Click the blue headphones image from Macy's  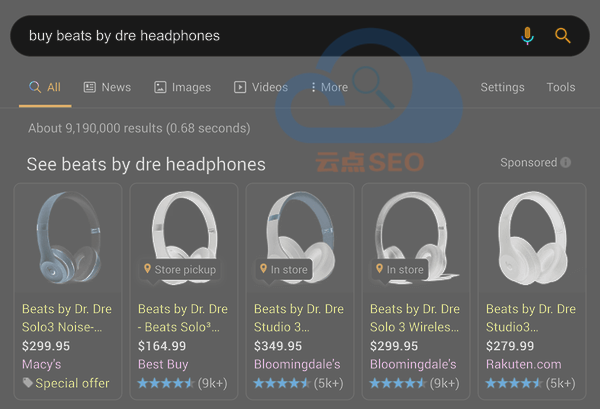pyautogui.click(x=68, y=238)
